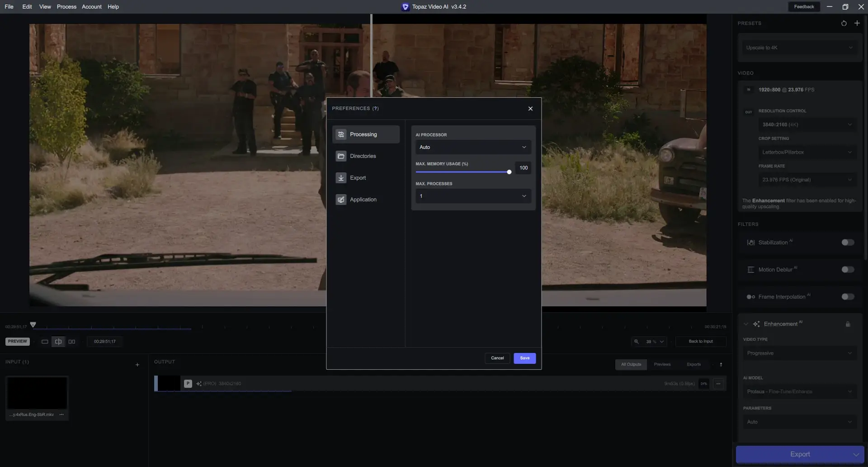Add an input video with the plus icon
The height and width of the screenshot is (467, 868).
tap(137, 365)
